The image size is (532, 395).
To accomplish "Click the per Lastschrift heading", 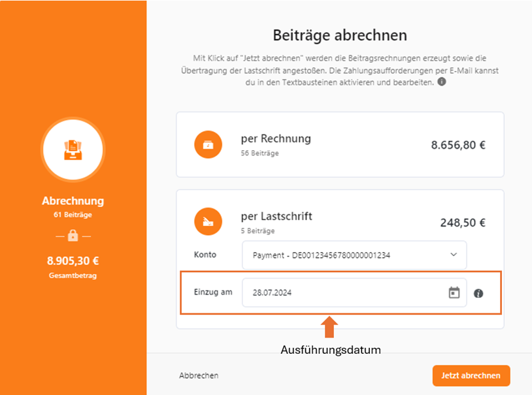I will [276, 217].
